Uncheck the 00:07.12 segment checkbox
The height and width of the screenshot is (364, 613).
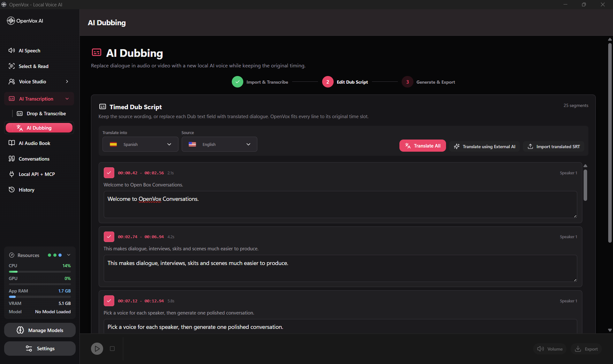[x=109, y=301]
